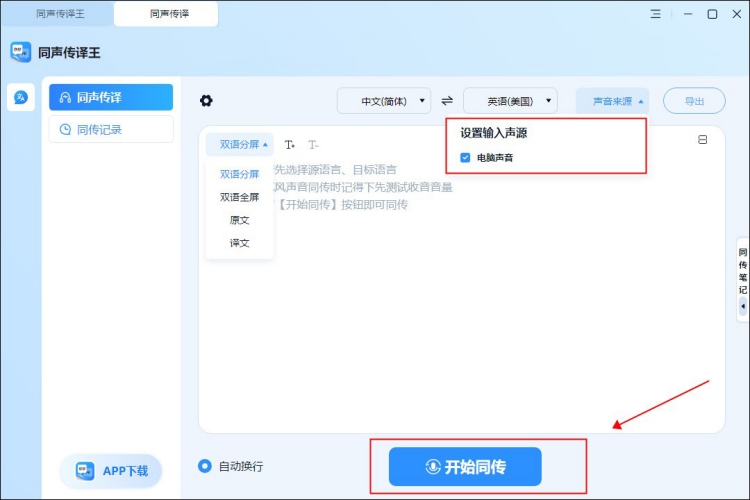Click the translate icon in left sidebar
750x500 pixels.
(20, 97)
